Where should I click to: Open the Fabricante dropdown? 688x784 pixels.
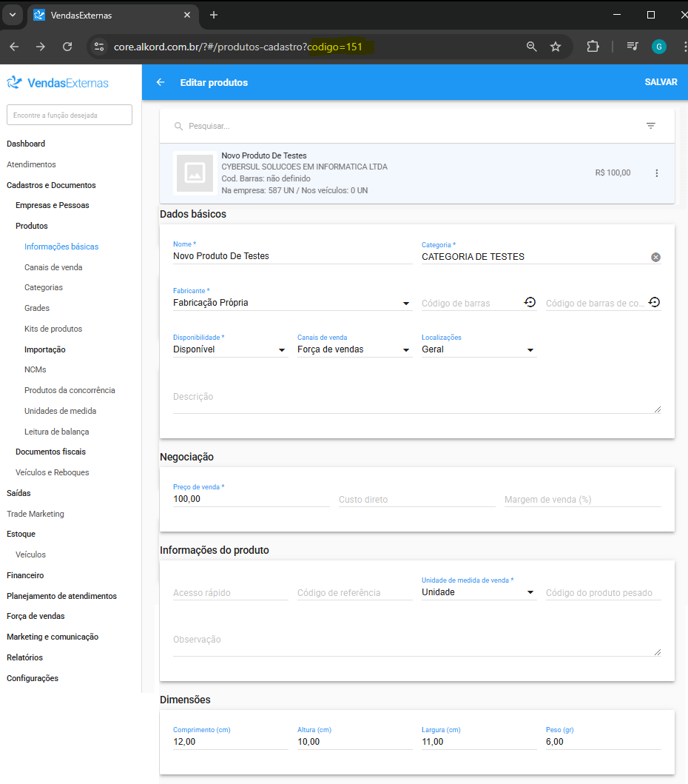coord(293,303)
